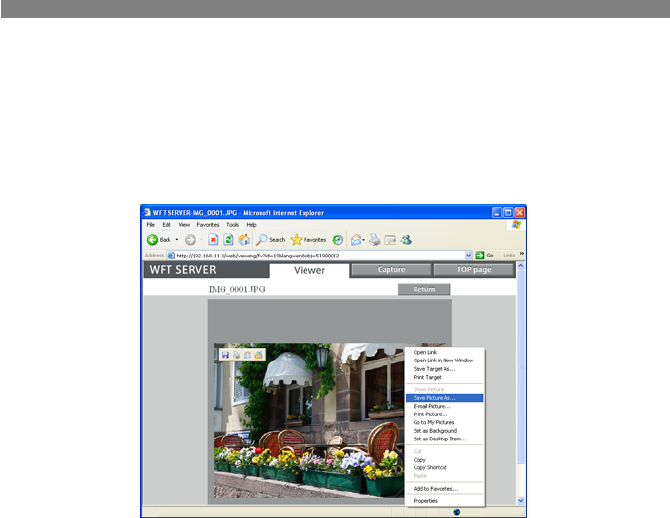Open the Help menu
This screenshot has width=670, height=518.
pyautogui.click(x=251, y=225)
